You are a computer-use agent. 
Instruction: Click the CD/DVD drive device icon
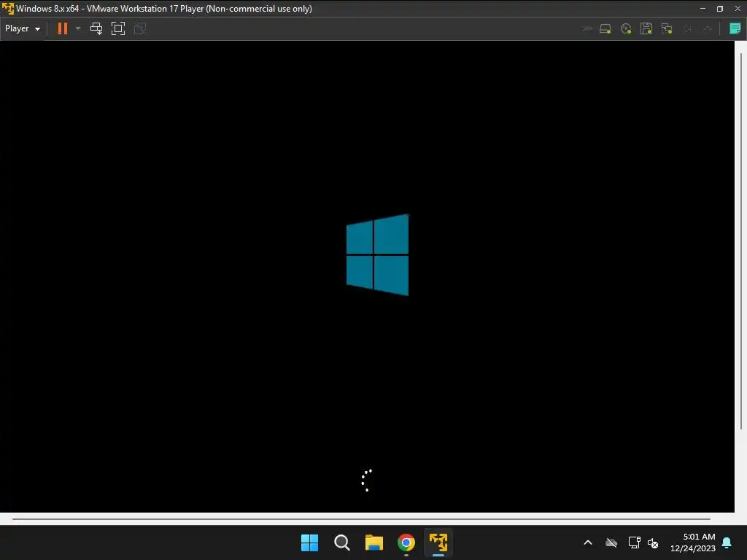coord(626,28)
